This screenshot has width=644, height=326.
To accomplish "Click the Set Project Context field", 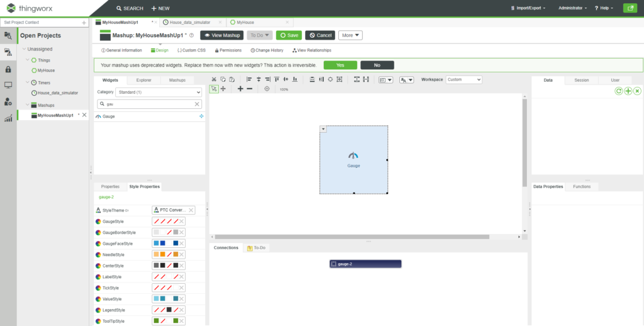I will 41,23.
